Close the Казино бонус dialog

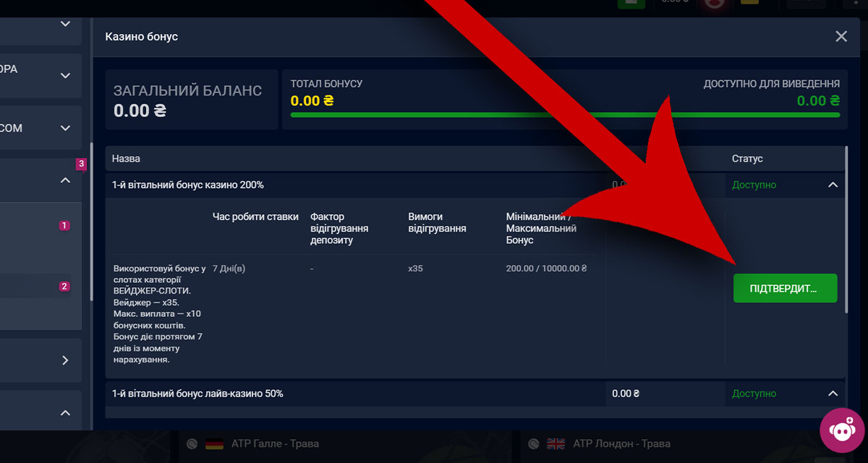pyautogui.click(x=841, y=36)
